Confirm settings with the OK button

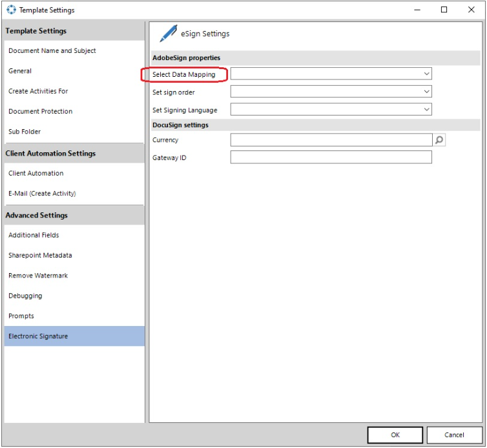click(x=395, y=435)
